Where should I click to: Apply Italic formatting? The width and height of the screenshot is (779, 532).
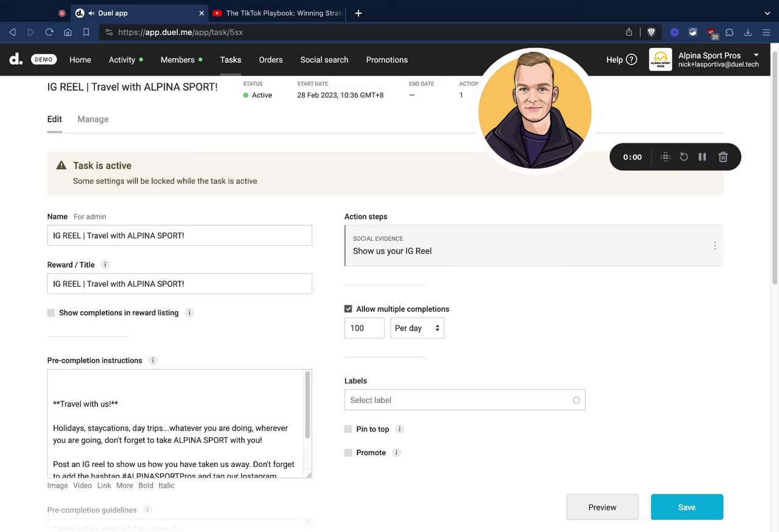167,486
